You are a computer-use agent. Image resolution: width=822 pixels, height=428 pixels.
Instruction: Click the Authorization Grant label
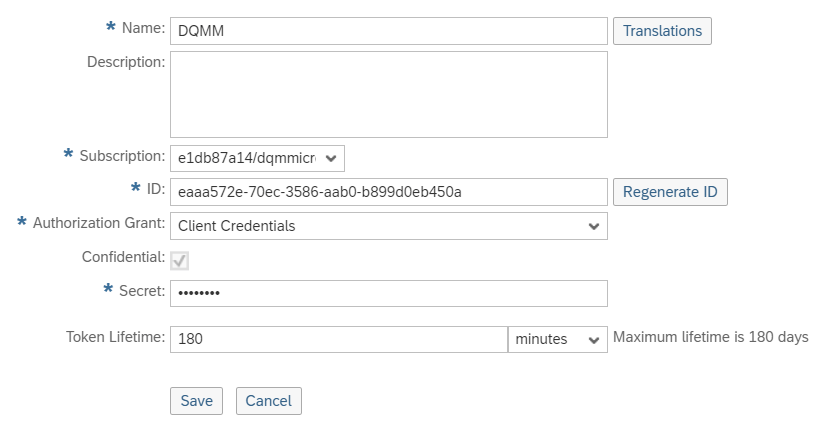tap(99, 223)
